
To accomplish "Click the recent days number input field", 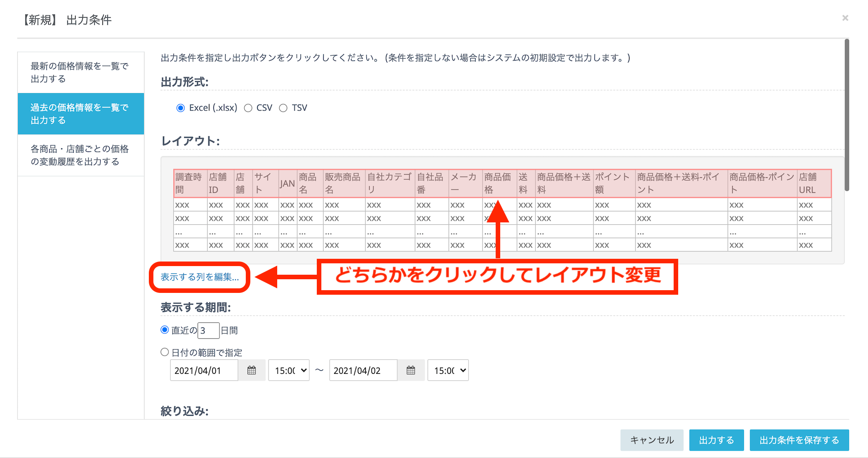I will (x=208, y=330).
